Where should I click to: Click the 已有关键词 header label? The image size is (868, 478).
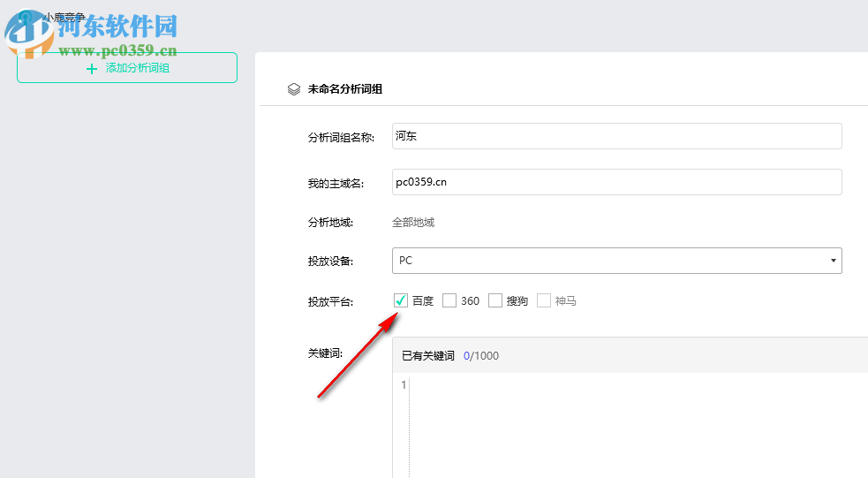428,356
